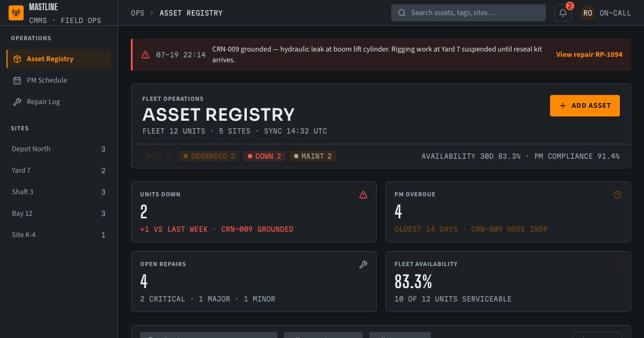Go to OPS breadcrumb
This screenshot has width=644, height=338.
coord(137,13)
